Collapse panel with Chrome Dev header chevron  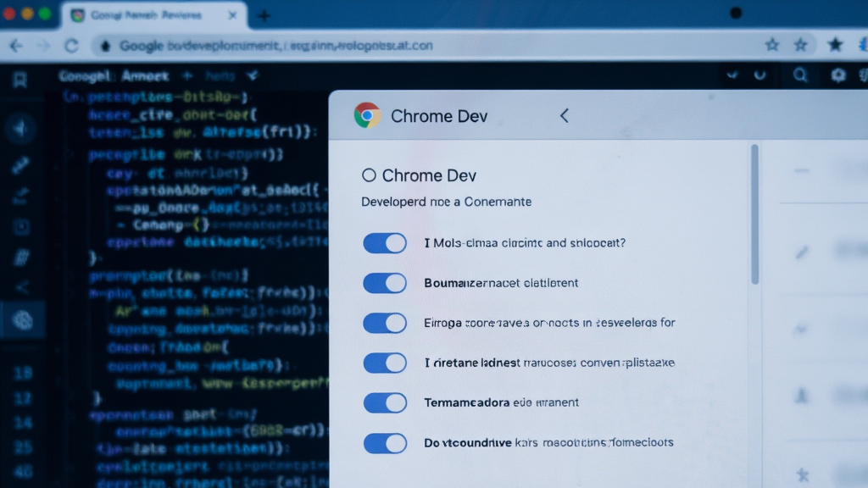(x=564, y=115)
